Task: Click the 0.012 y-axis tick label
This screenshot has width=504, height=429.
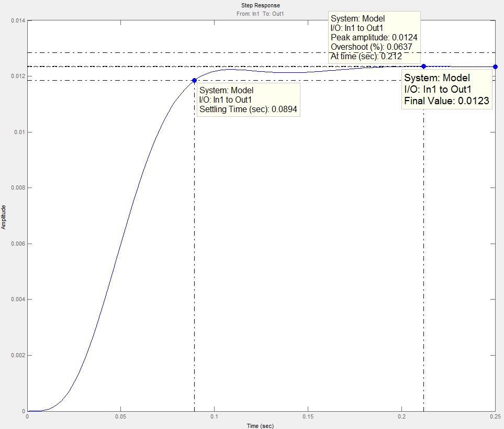Action: click(x=18, y=76)
